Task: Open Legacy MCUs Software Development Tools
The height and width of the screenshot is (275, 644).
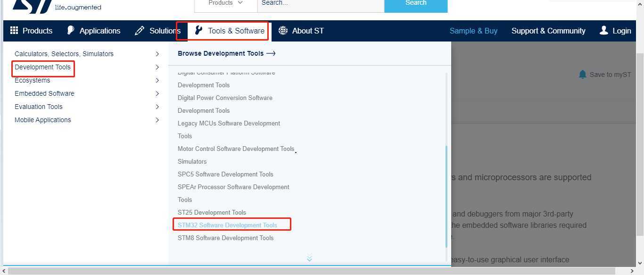Action: point(229,130)
